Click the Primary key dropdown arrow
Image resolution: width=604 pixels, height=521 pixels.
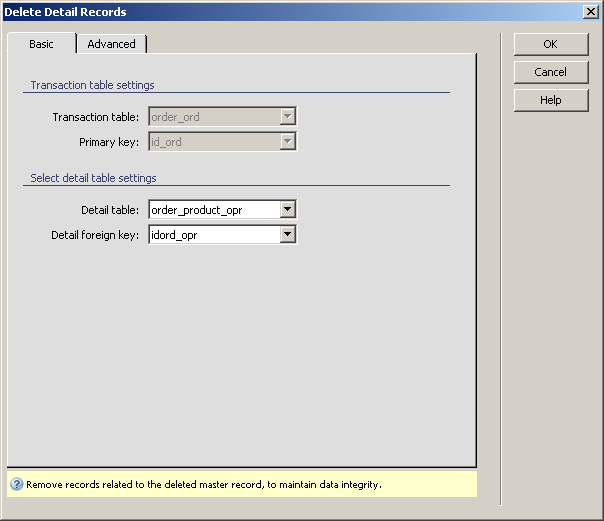(x=288, y=142)
